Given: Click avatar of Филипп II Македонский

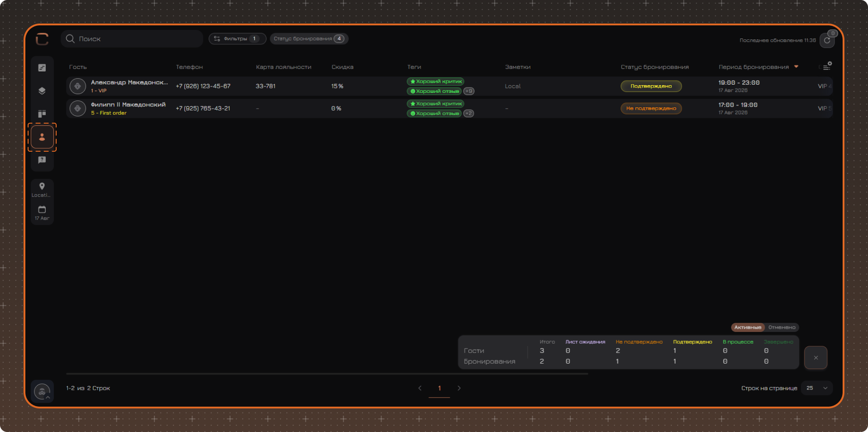Looking at the screenshot, I should 78,108.
